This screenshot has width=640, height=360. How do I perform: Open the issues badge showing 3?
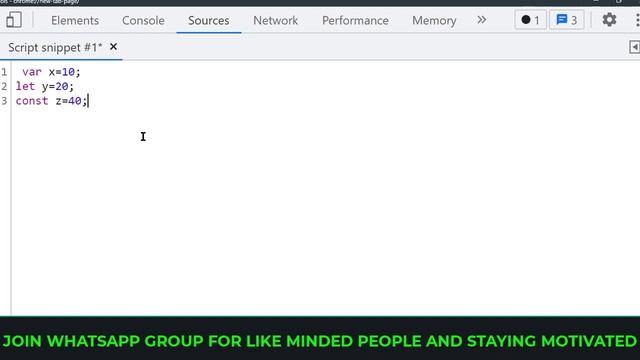pos(567,20)
